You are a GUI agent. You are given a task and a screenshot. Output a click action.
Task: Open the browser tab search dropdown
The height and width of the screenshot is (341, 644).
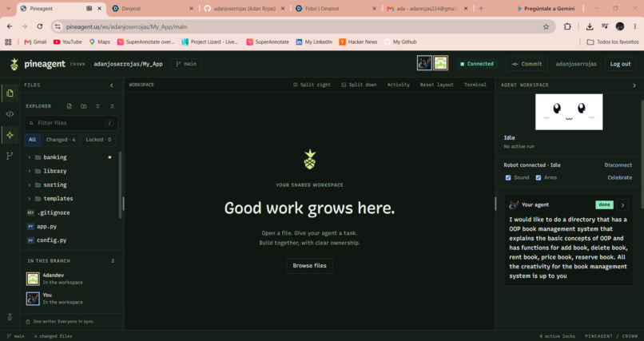(x=8, y=8)
